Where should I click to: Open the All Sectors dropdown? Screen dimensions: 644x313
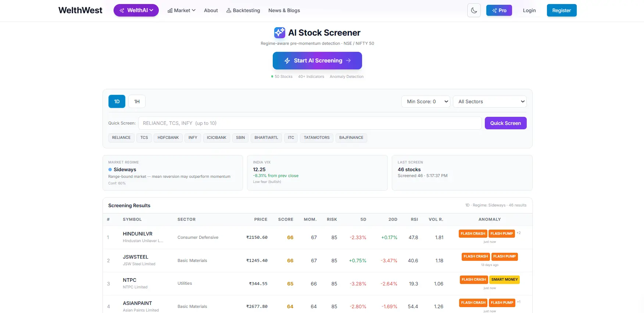pos(490,101)
